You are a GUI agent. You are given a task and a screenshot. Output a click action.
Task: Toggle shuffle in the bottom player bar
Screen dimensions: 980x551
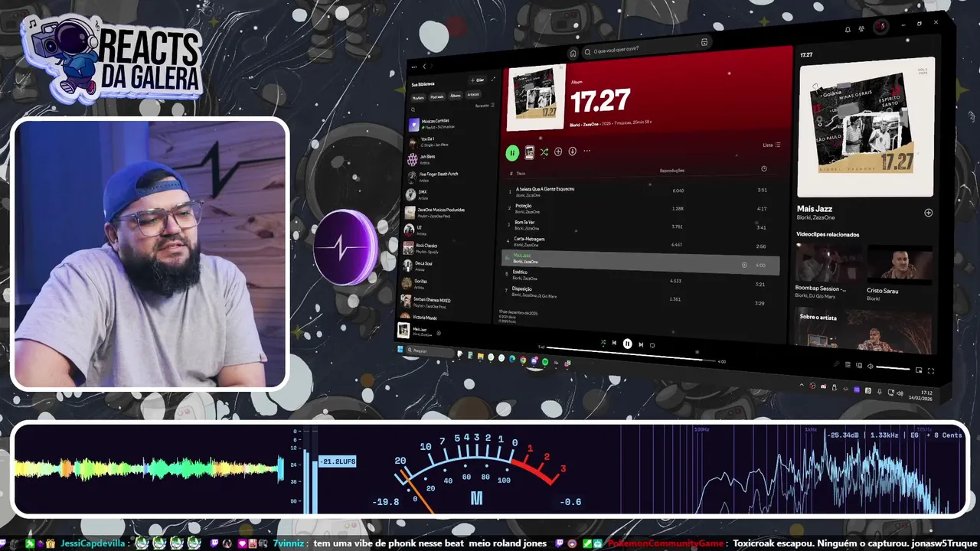point(603,343)
